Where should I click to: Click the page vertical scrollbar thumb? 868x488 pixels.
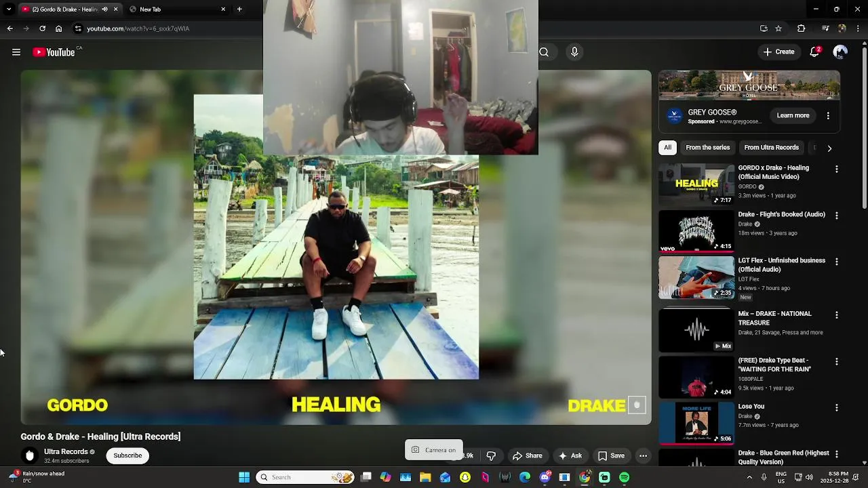point(864,127)
